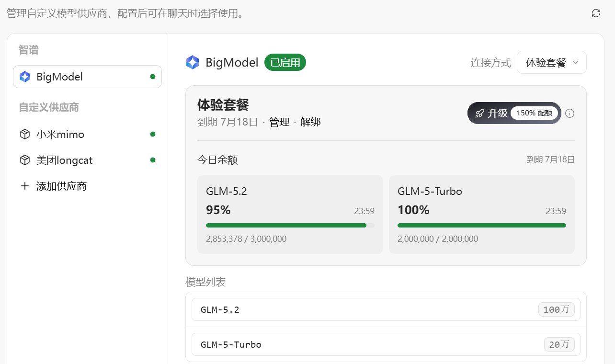Open the 连接方式 体验套餐 dropdown
This screenshot has height=364, width=615.
pyautogui.click(x=552, y=62)
